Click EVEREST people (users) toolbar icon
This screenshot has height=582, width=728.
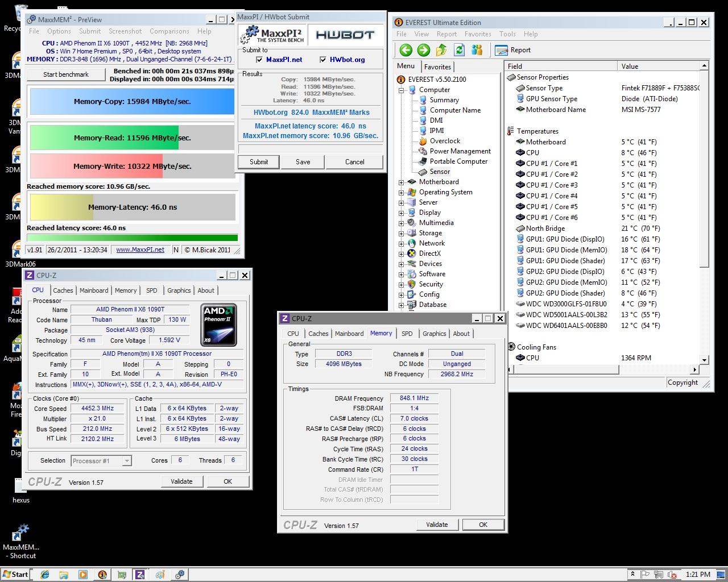477,50
